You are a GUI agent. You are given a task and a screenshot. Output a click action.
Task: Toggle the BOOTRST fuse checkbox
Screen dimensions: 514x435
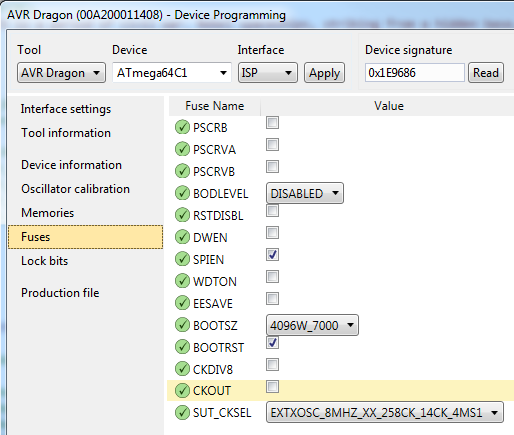(x=272, y=343)
